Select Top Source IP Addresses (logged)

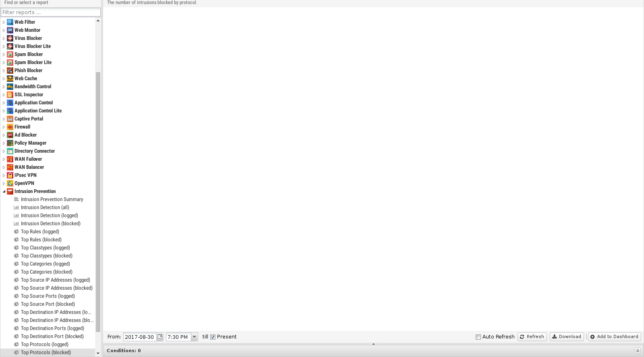click(56, 280)
